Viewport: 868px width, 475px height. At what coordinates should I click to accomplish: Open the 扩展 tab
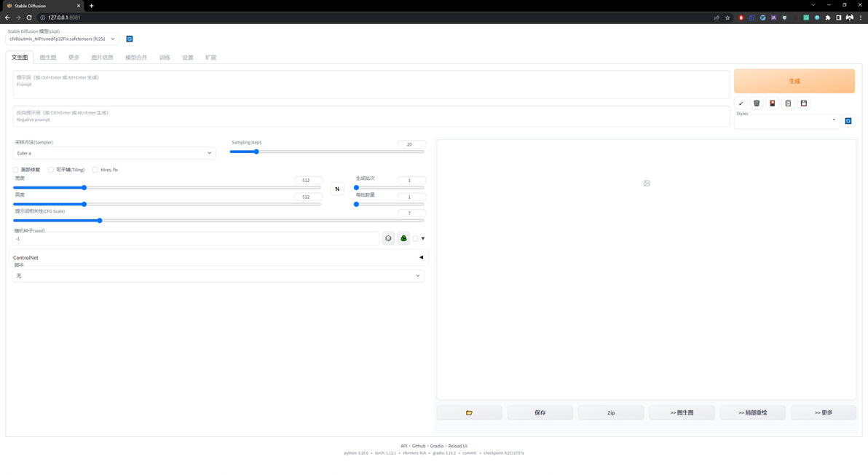point(211,58)
